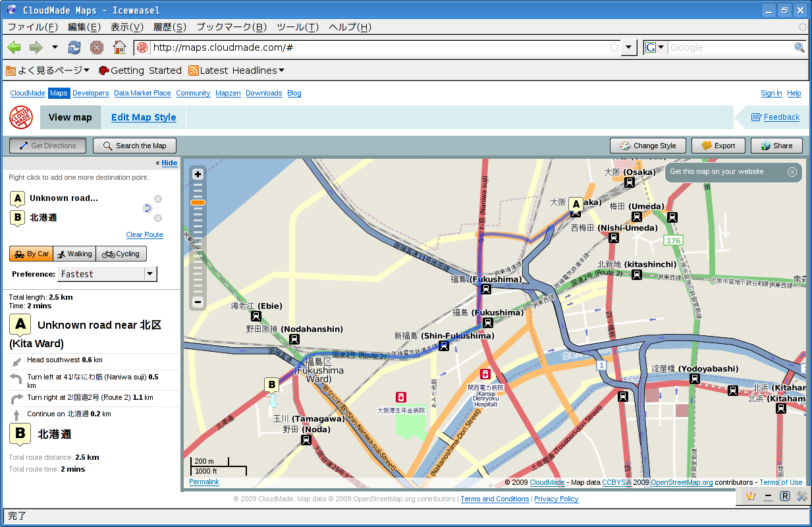Open the Getting Started bookmark
This screenshot has width=812, height=527.
[x=140, y=70]
